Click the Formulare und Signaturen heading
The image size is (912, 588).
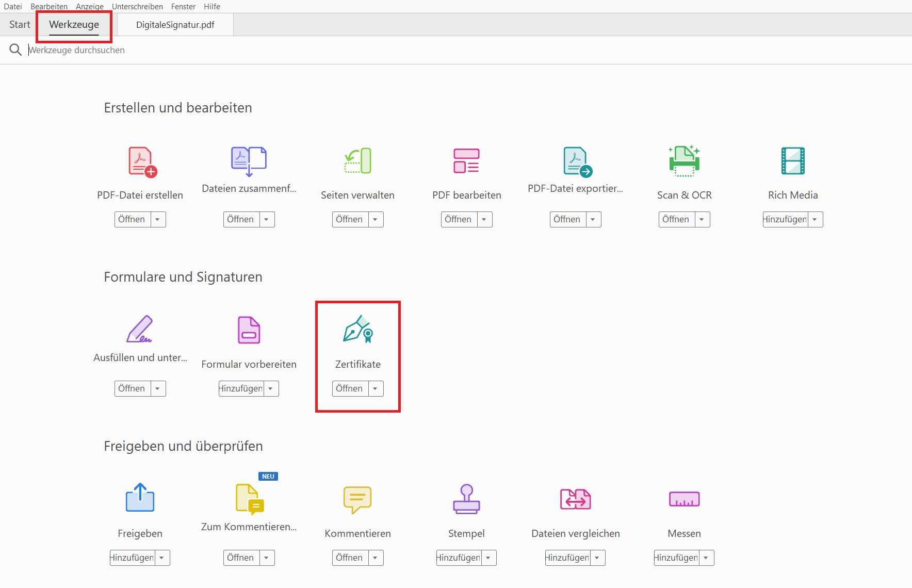(x=183, y=277)
